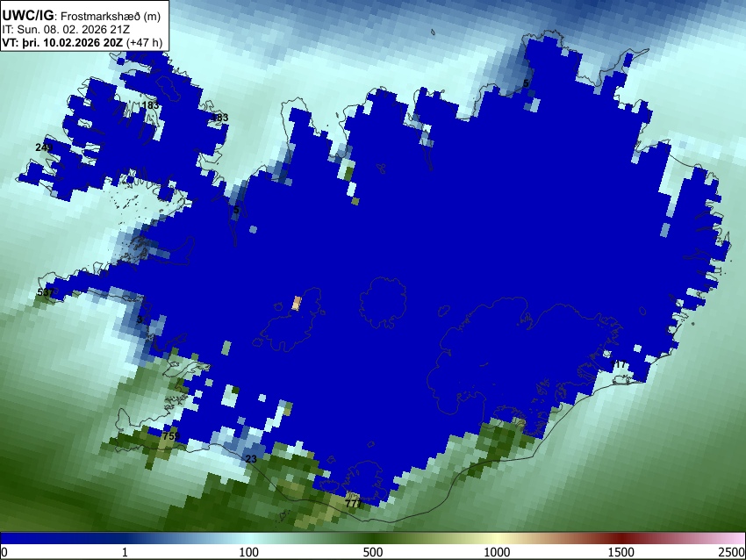
Task: Click the 2500 tick on the colour scale
Action: click(732, 552)
